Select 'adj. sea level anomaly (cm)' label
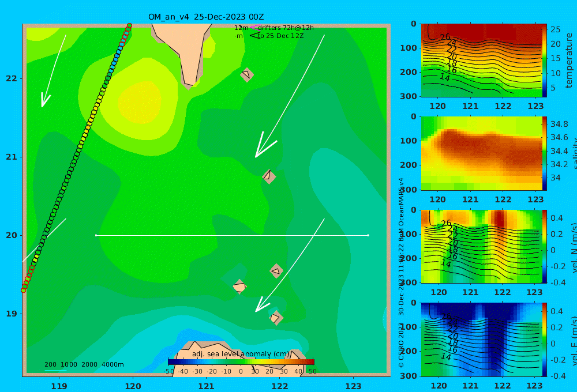577x392 pixels. (241, 354)
